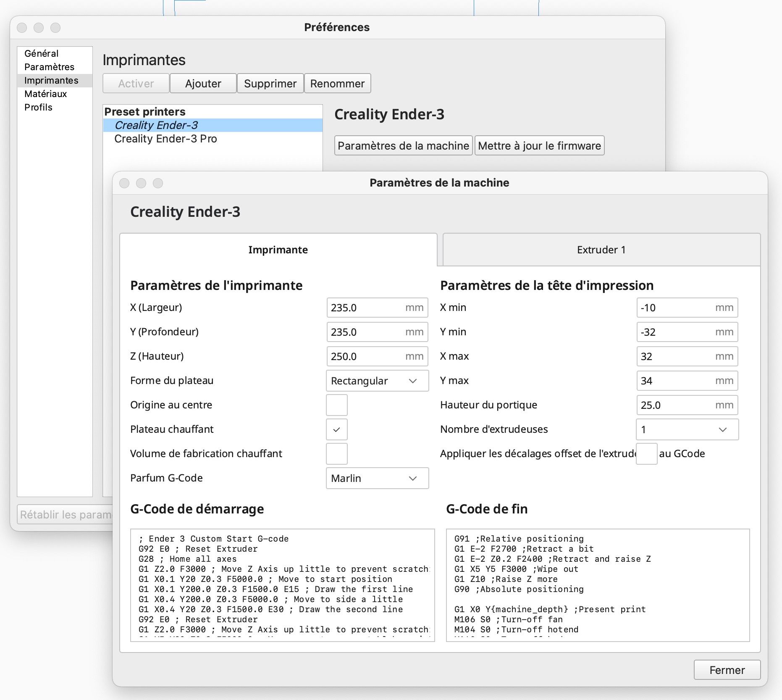
Task: Uncheck the Plateau chauffant checkbox
Action: tap(336, 429)
